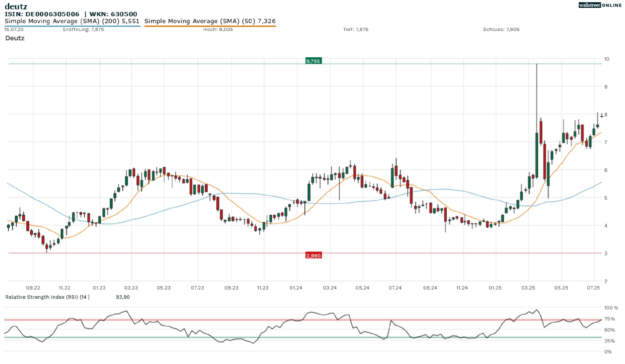Click the date 15.07.25
This screenshot has height=364, width=625.
click(x=14, y=29)
